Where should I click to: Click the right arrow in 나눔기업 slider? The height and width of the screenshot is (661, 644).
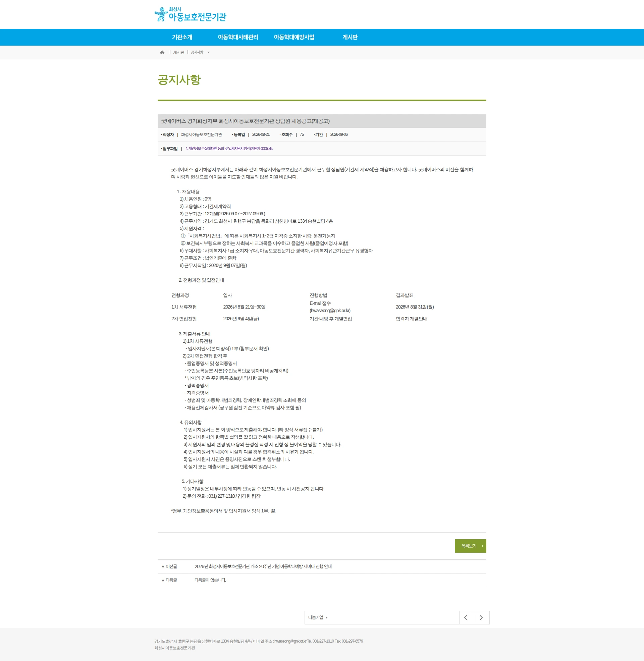click(x=481, y=618)
